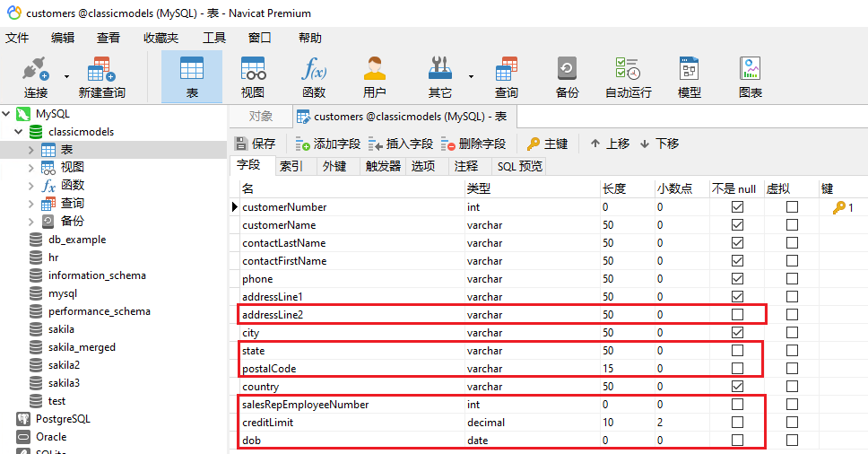Open the Connection button dropdown arrow
The image size is (868, 454).
tap(66, 76)
